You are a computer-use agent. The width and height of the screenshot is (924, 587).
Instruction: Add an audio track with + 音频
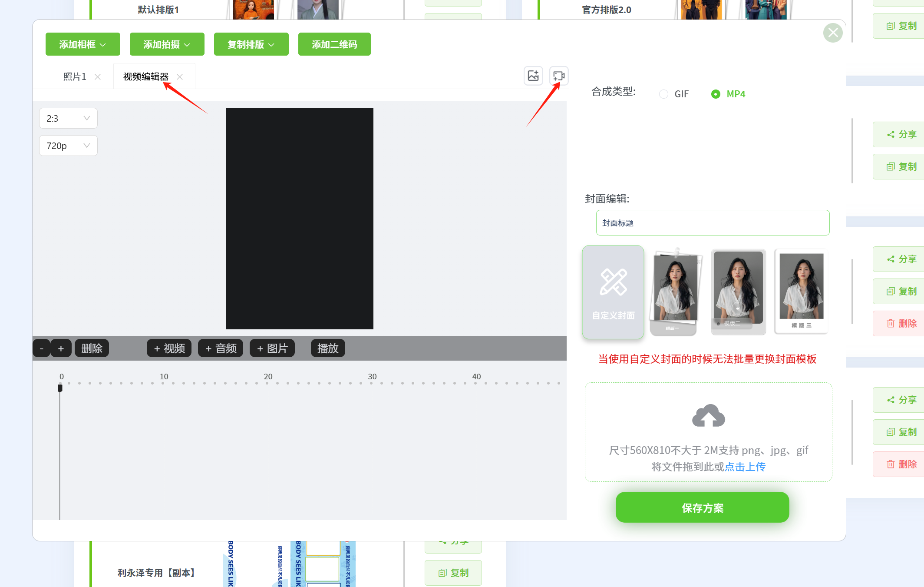click(221, 348)
